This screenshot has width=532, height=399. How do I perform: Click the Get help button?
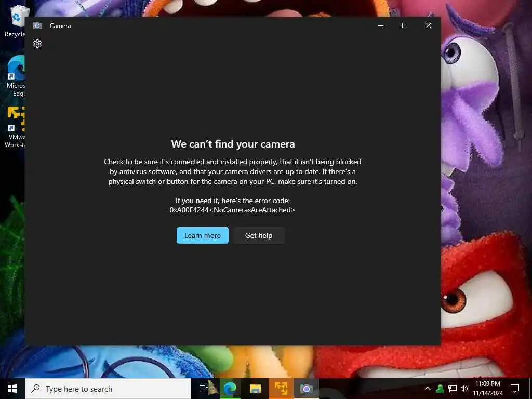(259, 235)
